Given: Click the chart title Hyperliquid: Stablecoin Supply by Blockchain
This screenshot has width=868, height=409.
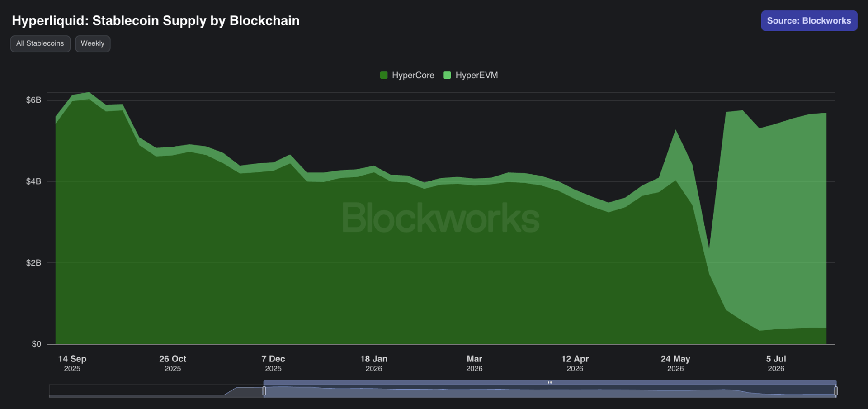Looking at the screenshot, I should (x=156, y=20).
